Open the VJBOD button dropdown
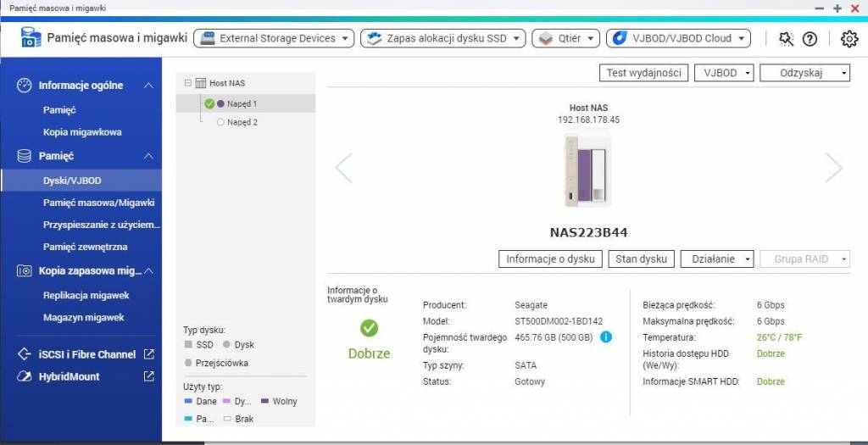868x445 pixels. [724, 73]
